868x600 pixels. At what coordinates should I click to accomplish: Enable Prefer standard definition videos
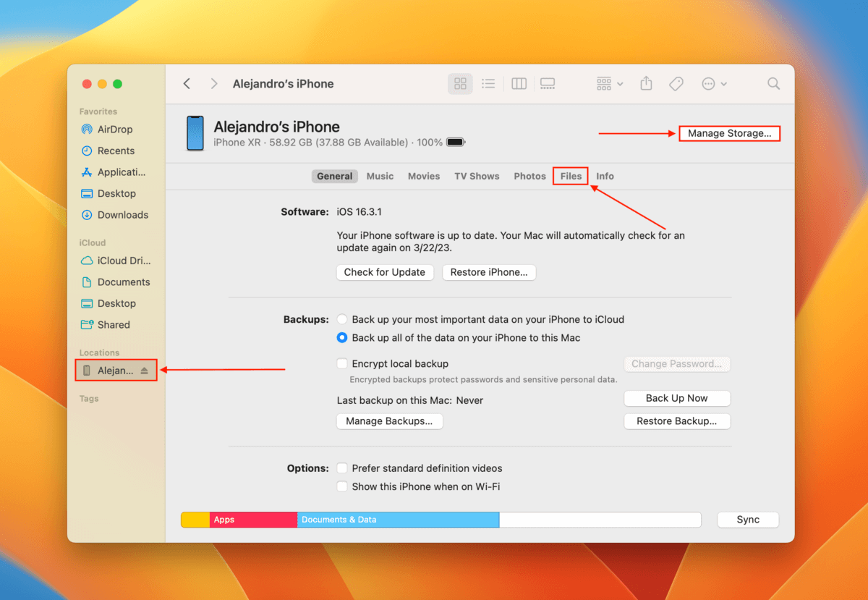342,468
